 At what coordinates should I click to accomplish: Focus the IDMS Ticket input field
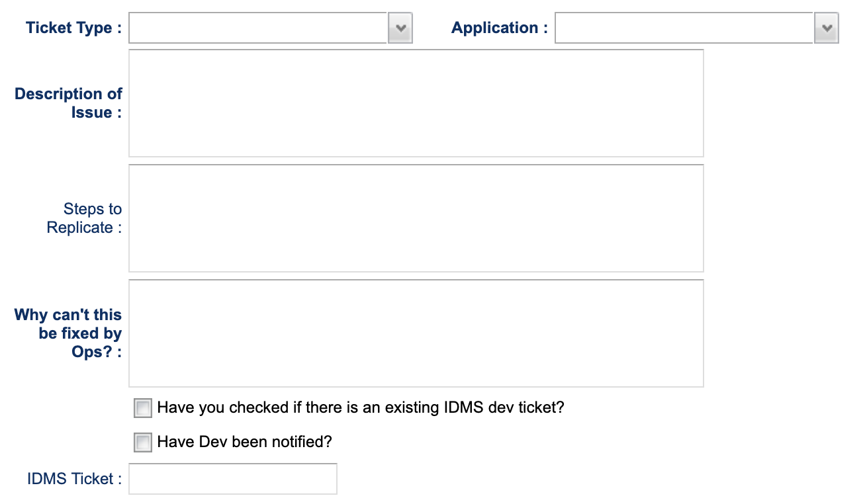(x=232, y=479)
